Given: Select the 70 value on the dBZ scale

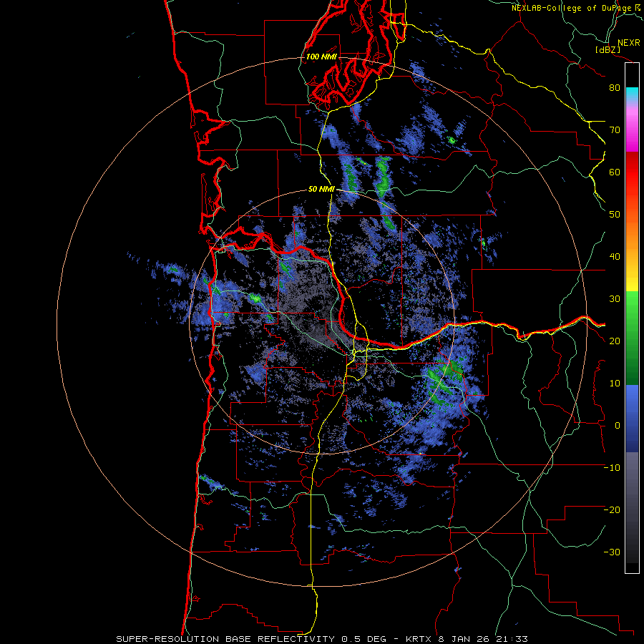Looking at the screenshot, I should point(615,130).
